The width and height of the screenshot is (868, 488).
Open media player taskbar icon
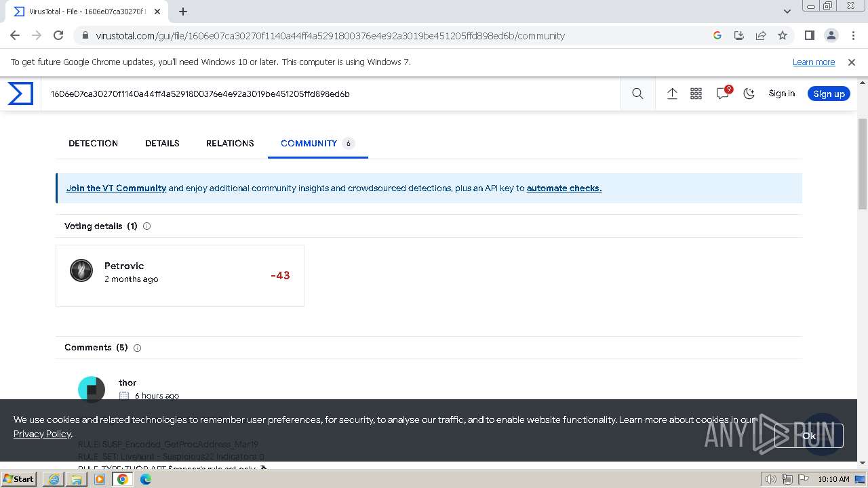(x=100, y=479)
